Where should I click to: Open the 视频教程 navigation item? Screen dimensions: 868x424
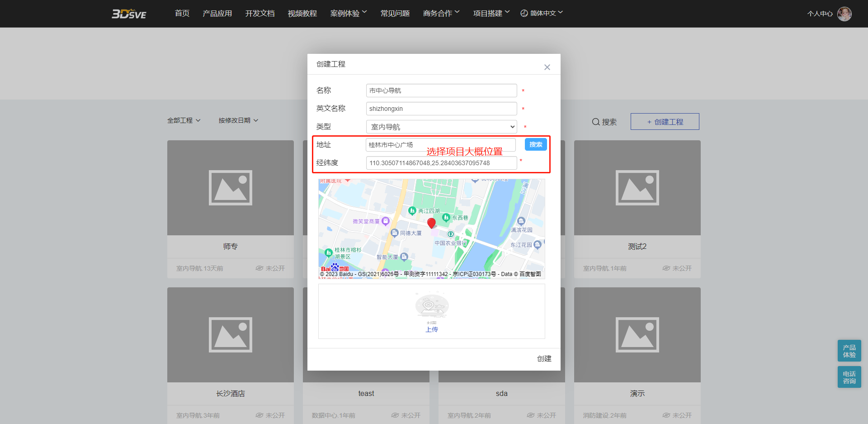[x=302, y=14]
